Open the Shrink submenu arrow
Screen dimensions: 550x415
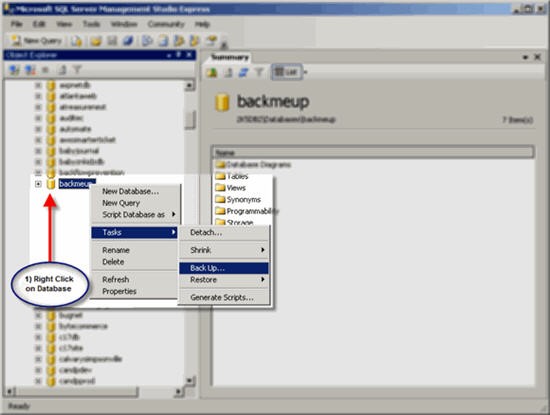[262, 250]
